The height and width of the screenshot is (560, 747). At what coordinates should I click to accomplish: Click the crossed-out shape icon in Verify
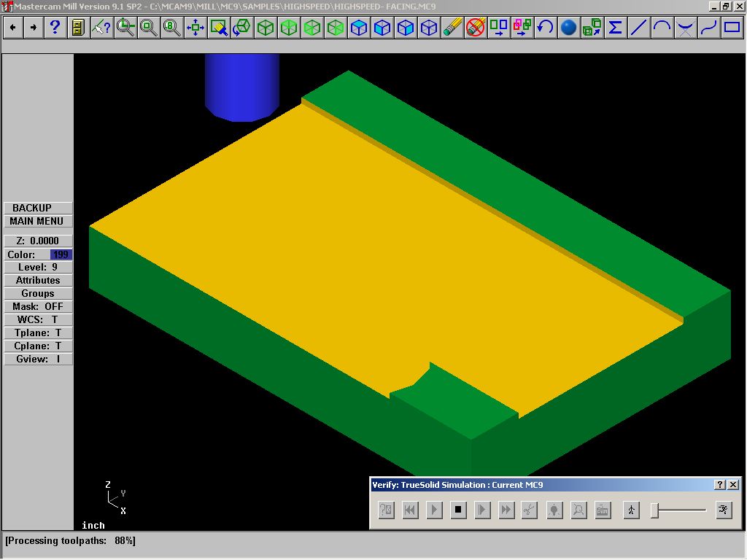click(578, 510)
